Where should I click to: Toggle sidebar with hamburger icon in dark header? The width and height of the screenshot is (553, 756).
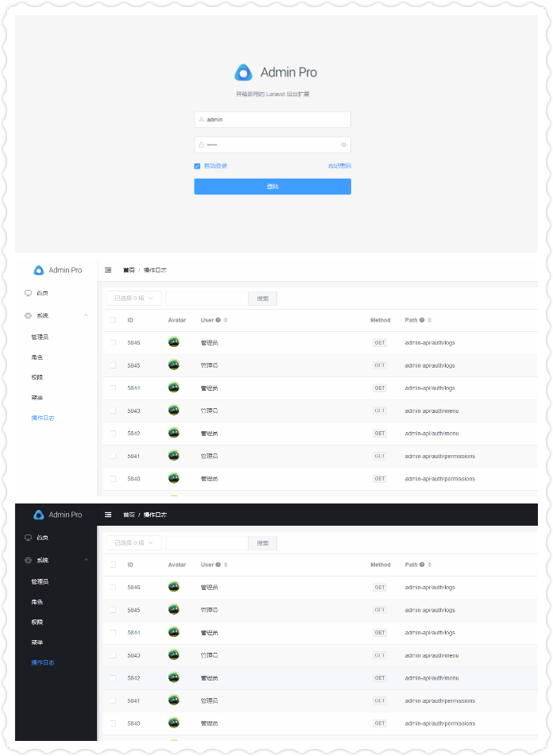click(108, 515)
